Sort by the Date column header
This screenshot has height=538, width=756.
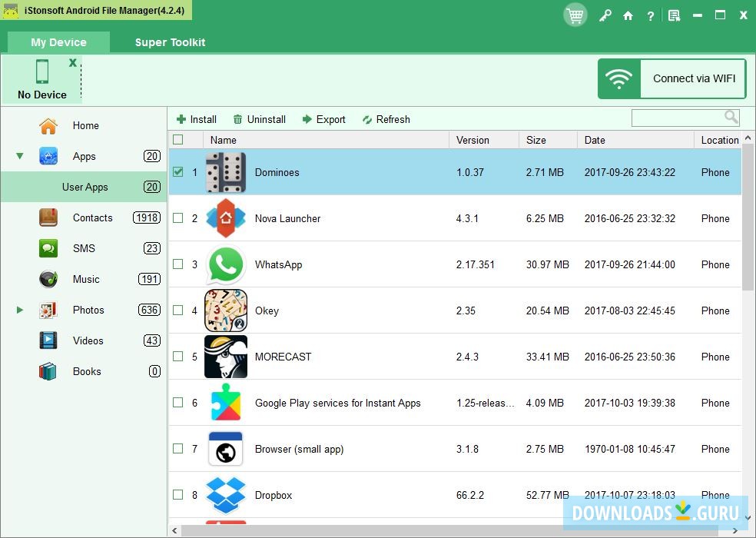click(636, 140)
